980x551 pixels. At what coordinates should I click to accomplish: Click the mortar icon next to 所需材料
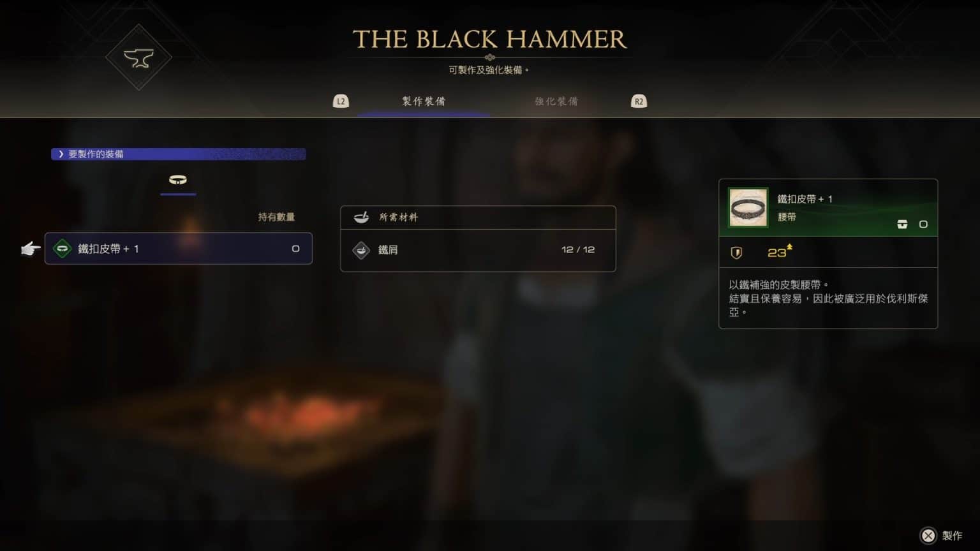pyautogui.click(x=361, y=217)
